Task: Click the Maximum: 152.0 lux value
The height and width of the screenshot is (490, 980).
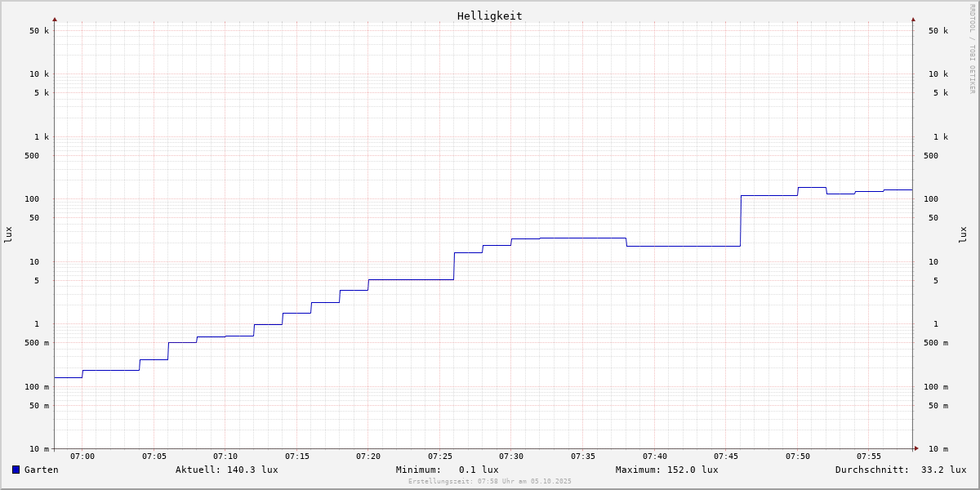Action: click(667, 470)
